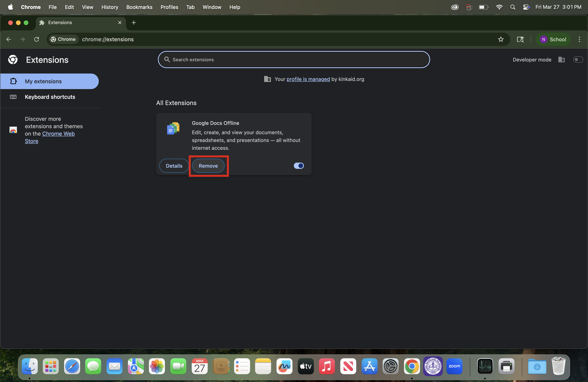588x382 pixels.
Task: Open macOS Control Center in menu bar
Action: click(526, 7)
